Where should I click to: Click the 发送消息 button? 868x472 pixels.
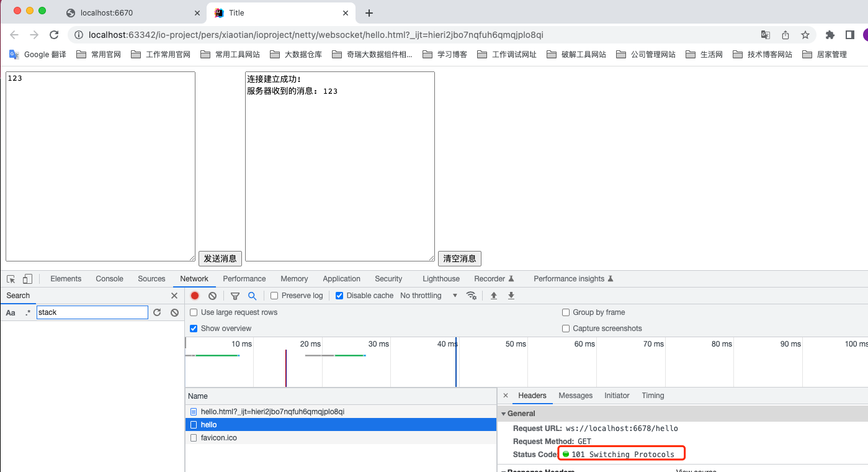pyautogui.click(x=220, y=258)
